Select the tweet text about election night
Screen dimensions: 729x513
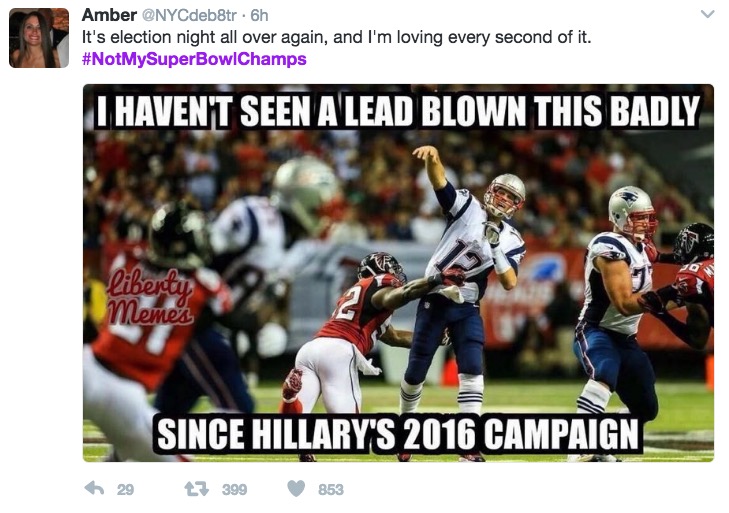click(337, 37)
